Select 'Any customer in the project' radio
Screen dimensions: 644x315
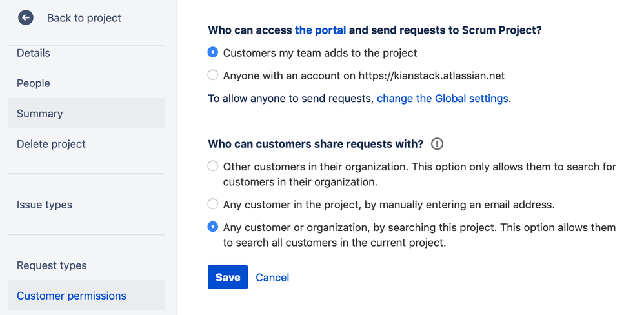(213, 205)
